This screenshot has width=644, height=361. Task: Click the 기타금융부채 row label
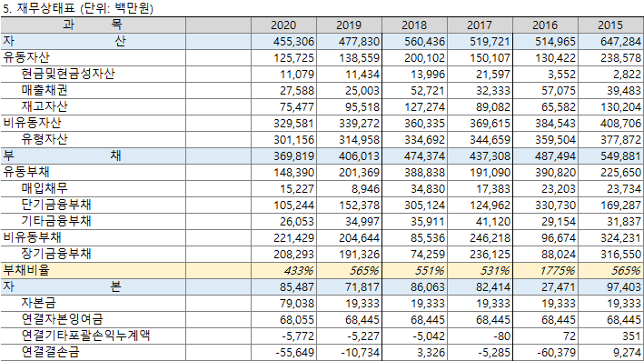[x=56, y=221]
